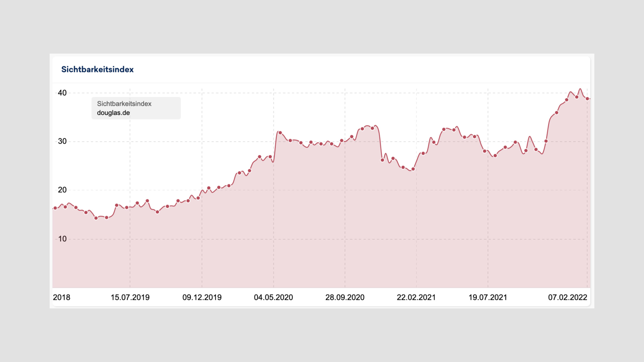This screenshot has width=644, height=362.
Task: Click the douglas.de legend label
Action: pos(113,113)
